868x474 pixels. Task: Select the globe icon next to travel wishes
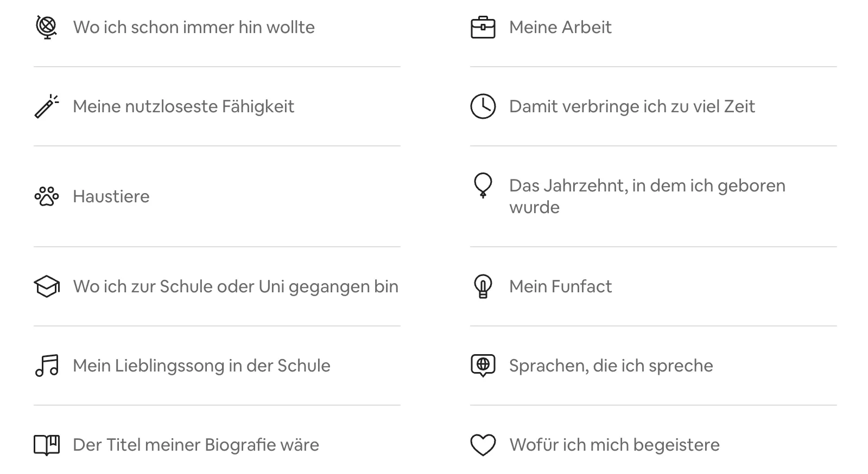point(46,27)
